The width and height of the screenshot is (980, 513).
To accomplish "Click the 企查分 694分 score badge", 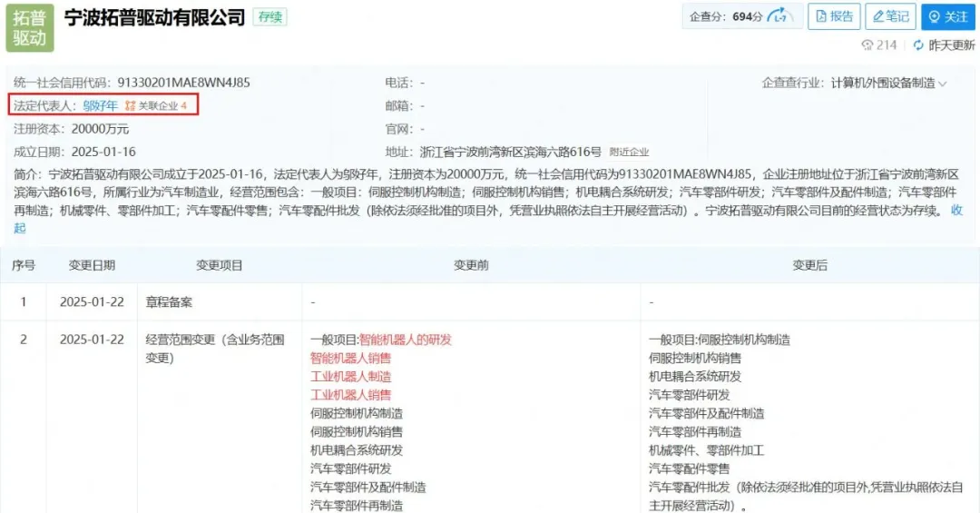I will click(x=726, y=16).
